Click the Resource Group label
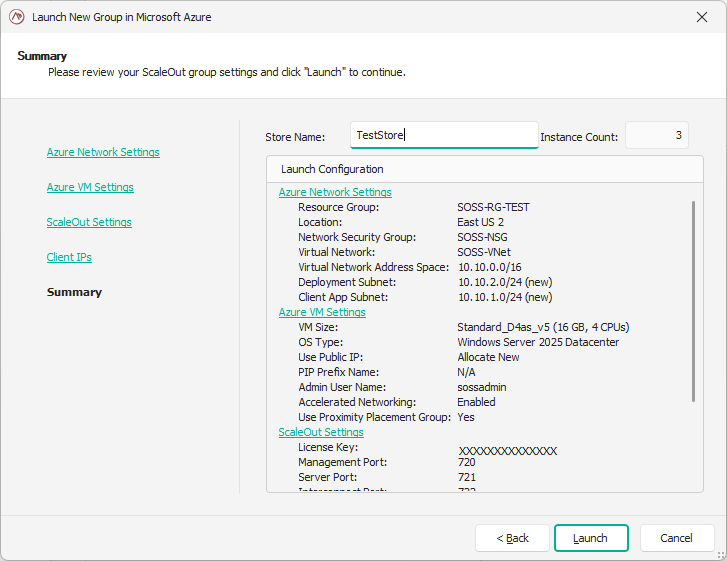The image size is (727, 561). (338, 207)
